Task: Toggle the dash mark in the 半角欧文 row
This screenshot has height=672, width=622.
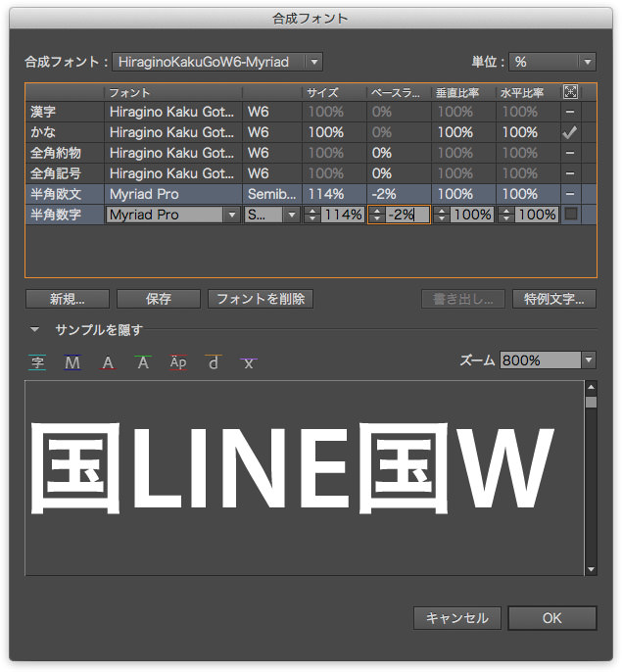Action: [570, 194]
